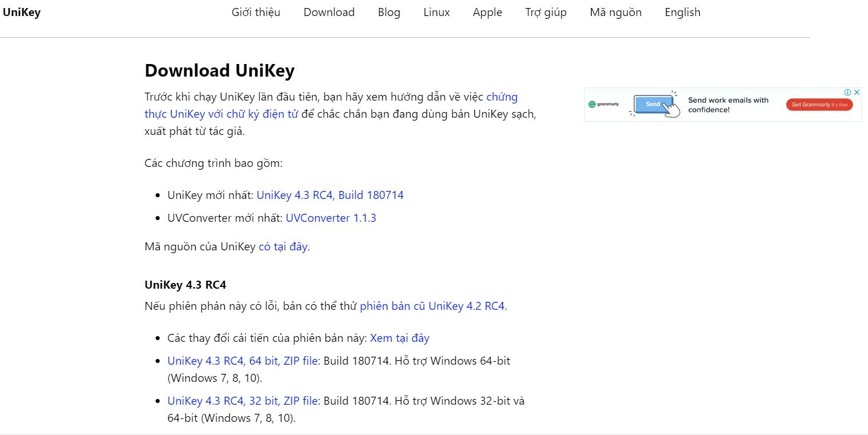The width and height of the screenshot is (868, 435).
Task: Download the UniKey 4.3 RC4 64 bit ZIP file
Action: tap(241, 361)
